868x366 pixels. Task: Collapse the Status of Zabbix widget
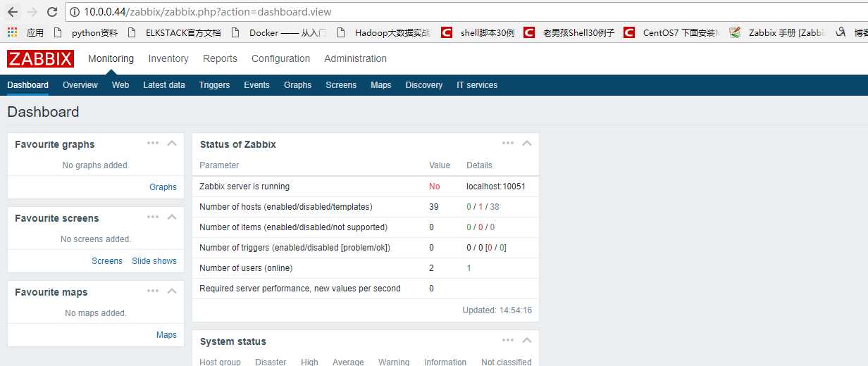[527, 143]
